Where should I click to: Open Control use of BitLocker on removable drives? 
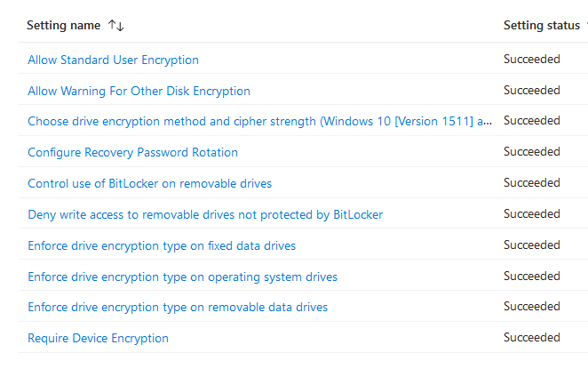pyautogui.click(x=149, y=183)
